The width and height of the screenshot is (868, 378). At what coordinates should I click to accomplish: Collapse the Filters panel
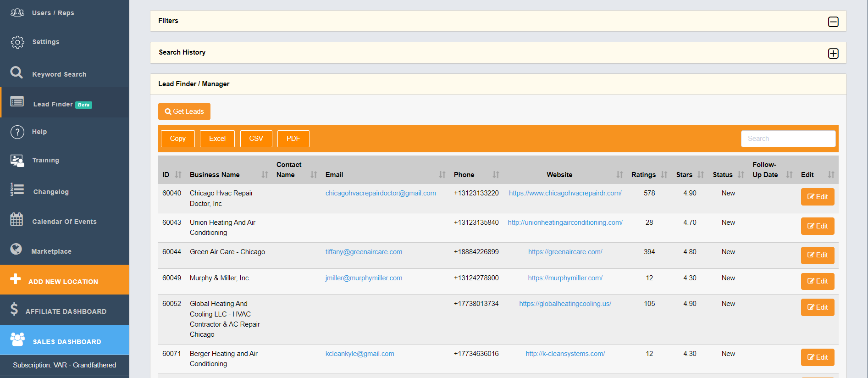pyautogui.click(x=833, y=22)
